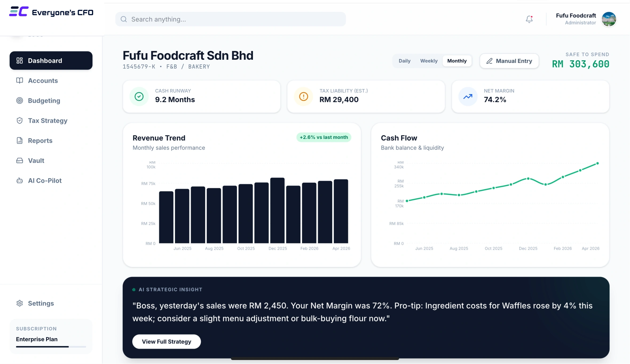Click the Vault drive icon
The height and width of the screenshot is (364, 630).
(x=19, y=161)
